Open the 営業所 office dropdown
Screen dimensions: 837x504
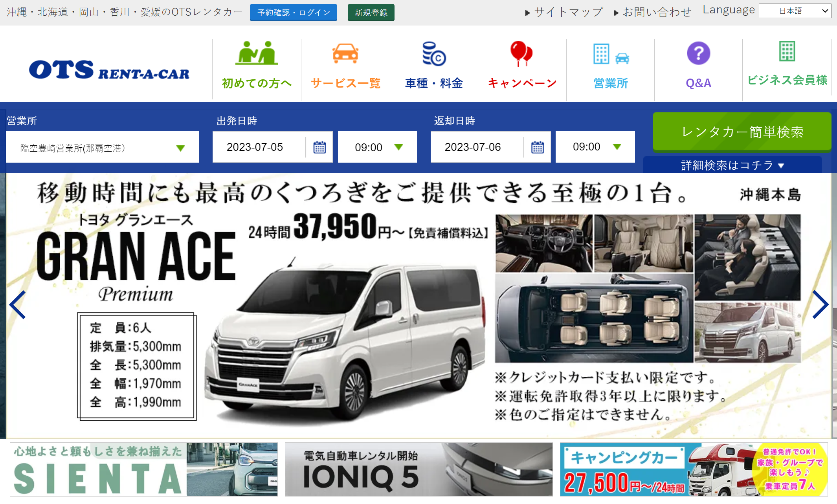(x=102, y=147)
